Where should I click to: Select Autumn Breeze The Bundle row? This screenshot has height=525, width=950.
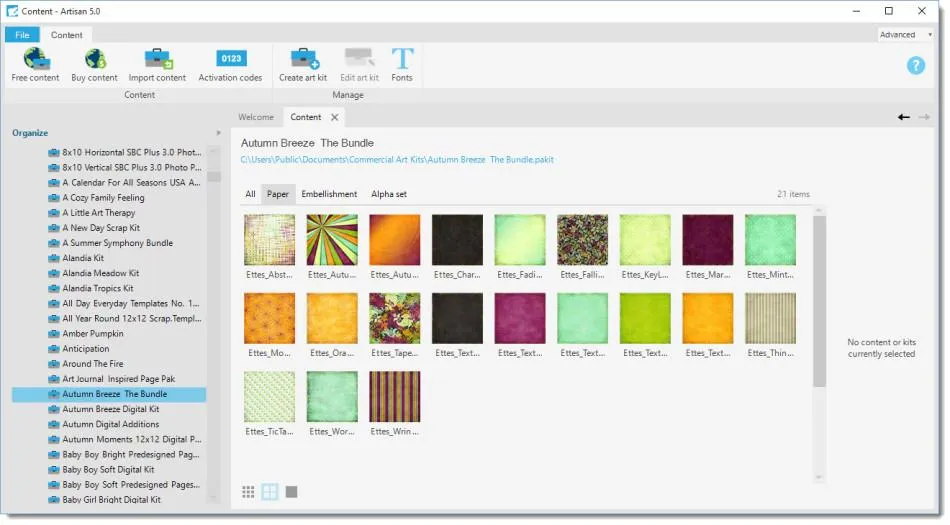(x=109, y=395)
